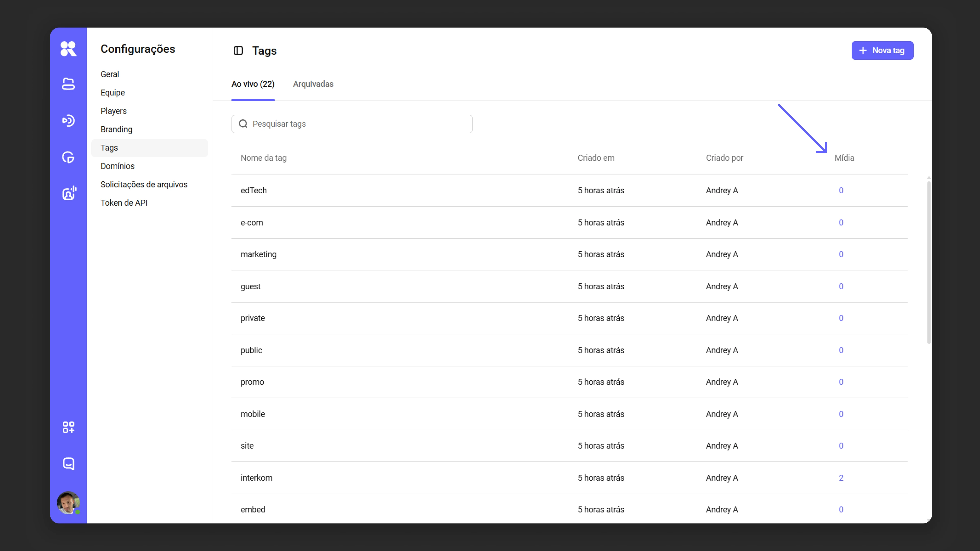The width and height of the screenshot is (980, 551).
Task: Select the marketing tag row
Action: click(570, 254)
